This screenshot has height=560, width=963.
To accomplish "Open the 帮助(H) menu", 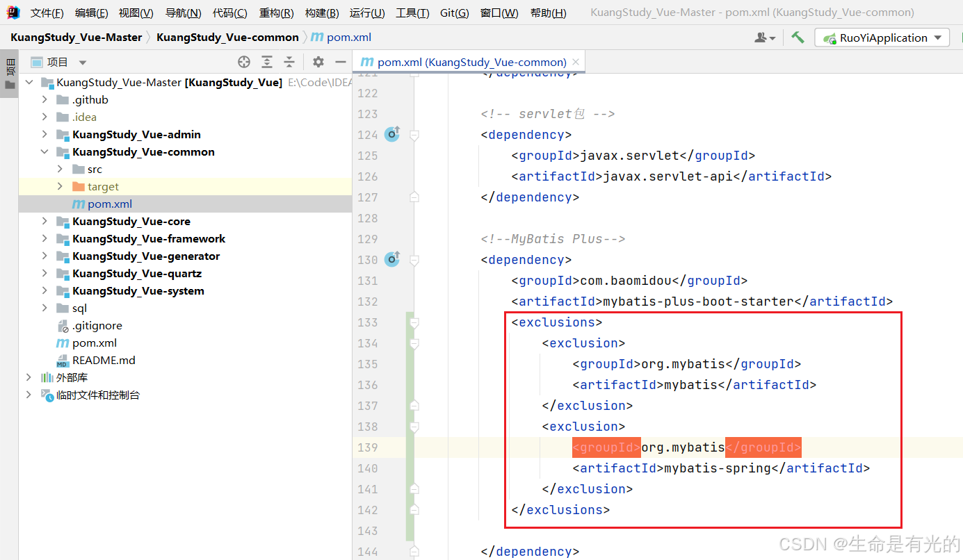I will click(548, 13).
